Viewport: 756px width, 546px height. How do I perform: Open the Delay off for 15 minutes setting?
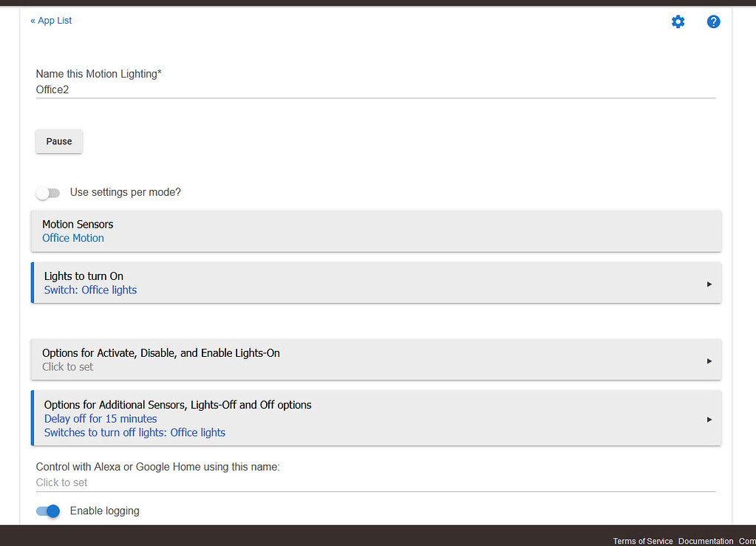pyautogui.click(x=101, y=419)
